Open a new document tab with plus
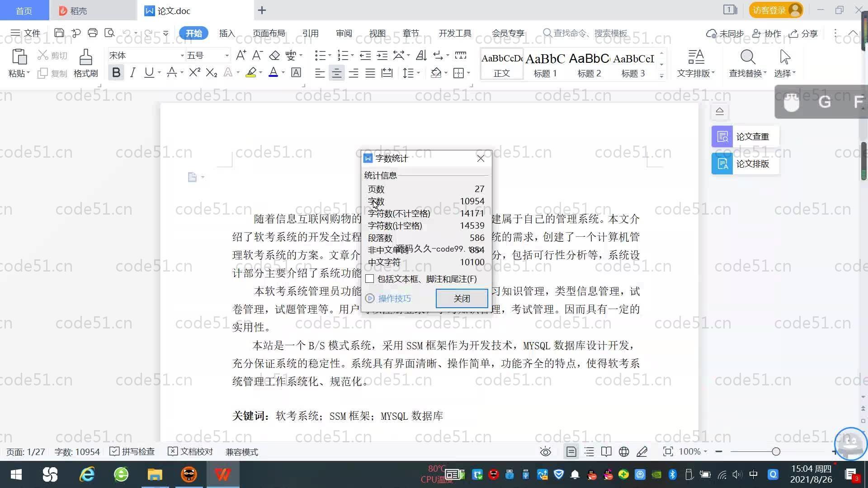This screenshot has height=488, width=868. [262, 10]
